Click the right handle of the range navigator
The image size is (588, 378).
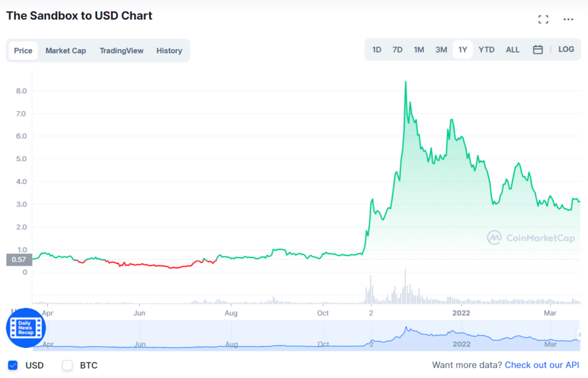point(579,334)
